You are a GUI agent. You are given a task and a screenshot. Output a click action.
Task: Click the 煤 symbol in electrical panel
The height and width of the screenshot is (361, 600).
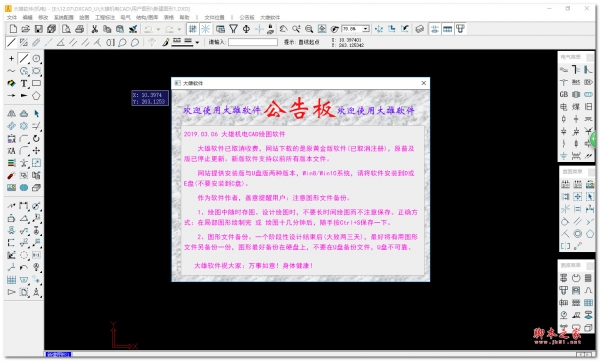(576, 107)
